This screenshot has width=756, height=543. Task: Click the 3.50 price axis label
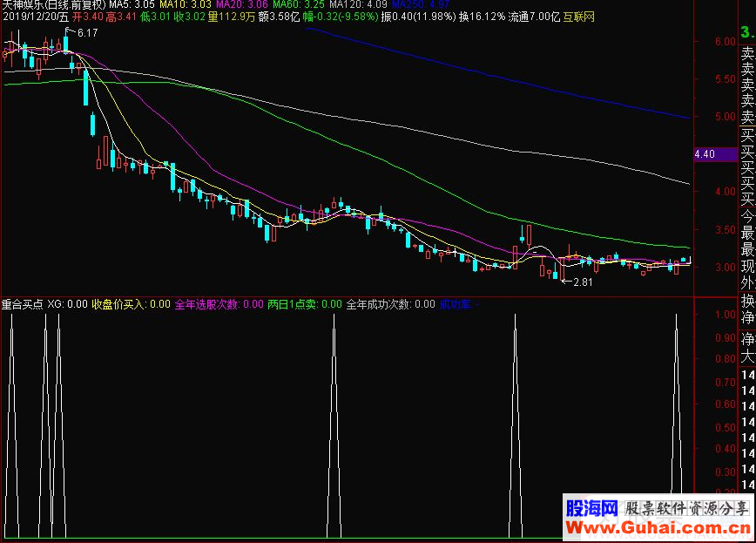[x=726, y=229]
